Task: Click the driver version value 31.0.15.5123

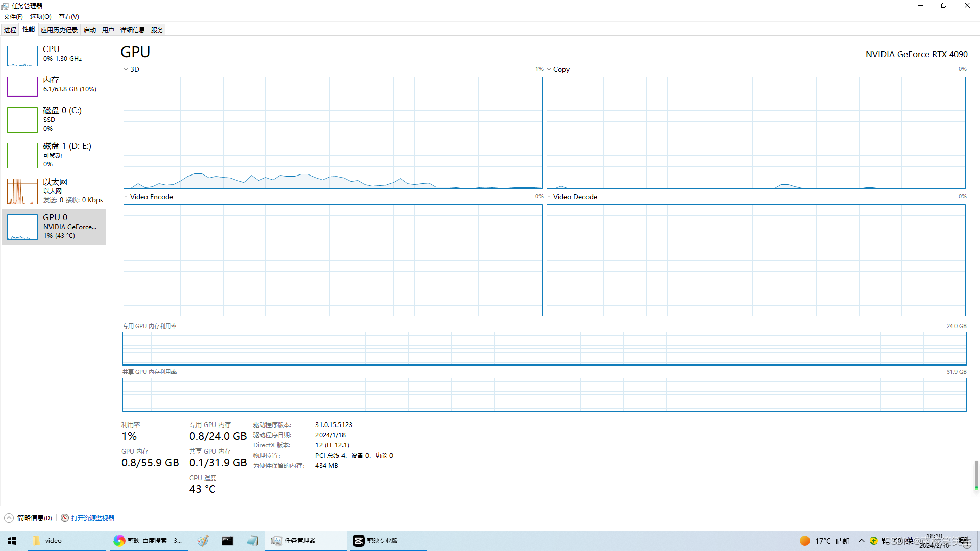Action: (x=334, y=424)
